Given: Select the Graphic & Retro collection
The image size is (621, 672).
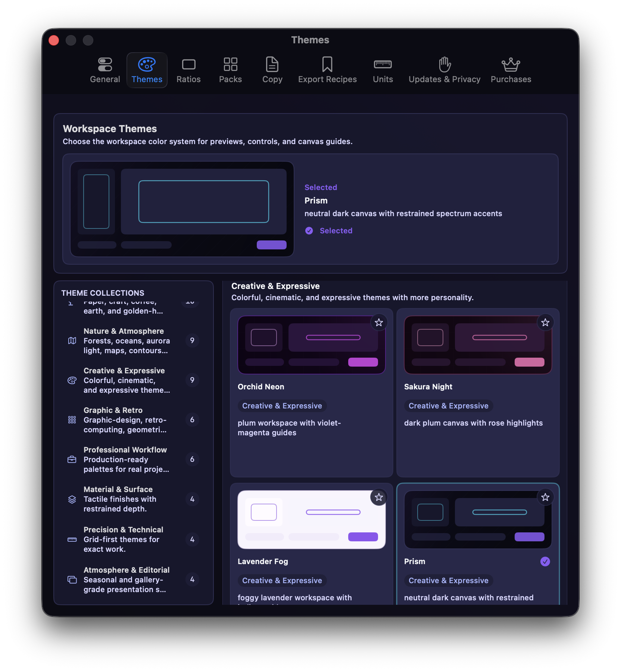Looking at the screenshot, I should click(134, 420).
